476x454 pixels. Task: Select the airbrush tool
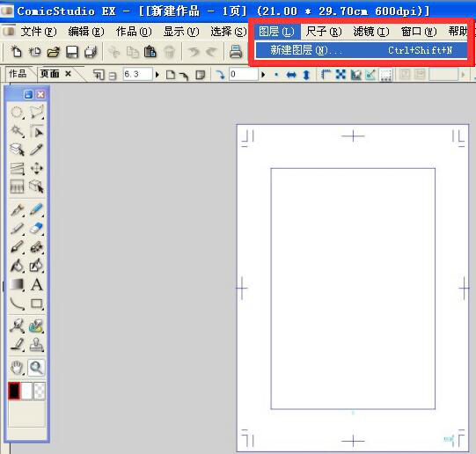pyautogui.click(x=37, y=247)
